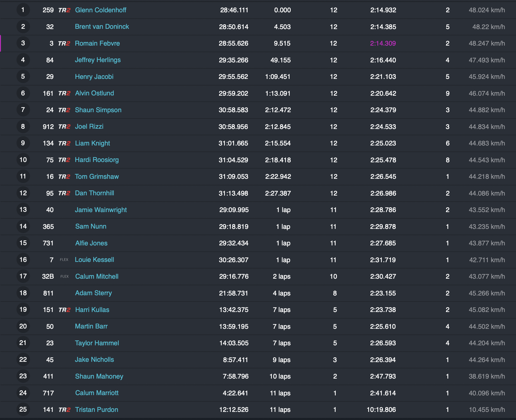This screenshot has width=516, height=420.
Task: Open rider Brent van Doninck's link
Action: coord(102,27)
